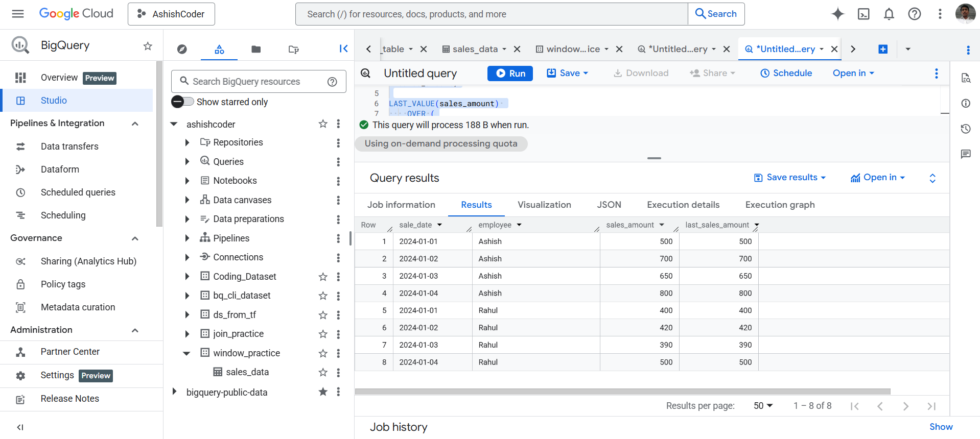Screen dimensions: 980x439
Task: Close the window...ice query tab
Action: click(619, 49)
